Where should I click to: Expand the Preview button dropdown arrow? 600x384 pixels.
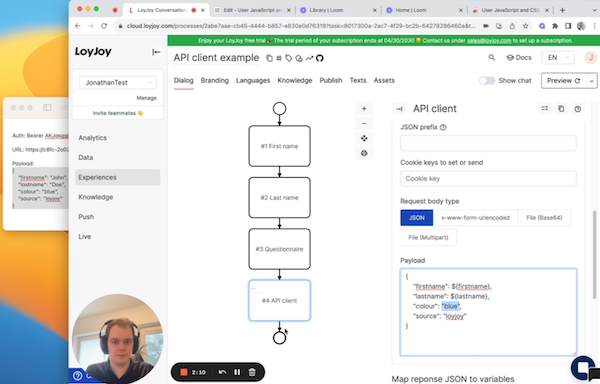(592, 81)
